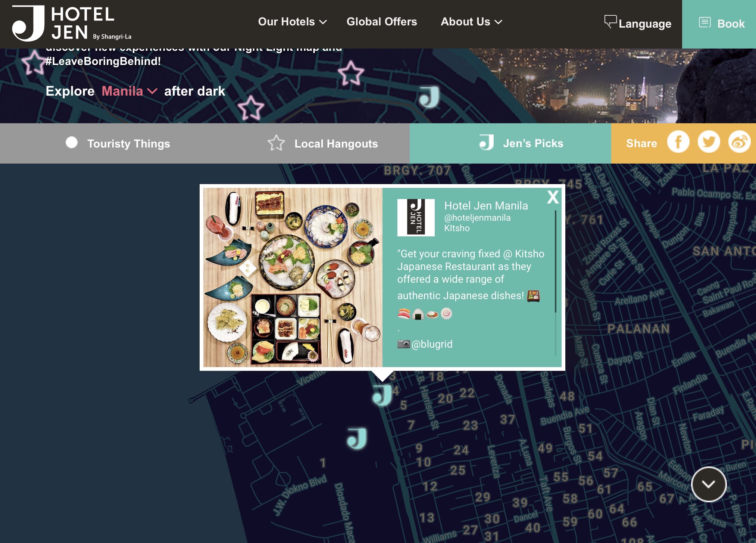Select the Touristy Things tab

pos(118,143)
